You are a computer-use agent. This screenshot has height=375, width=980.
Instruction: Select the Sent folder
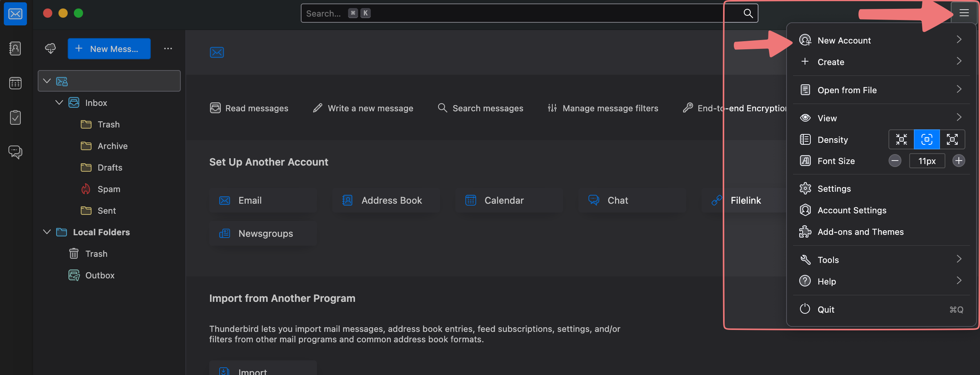(x=109, y=211)
